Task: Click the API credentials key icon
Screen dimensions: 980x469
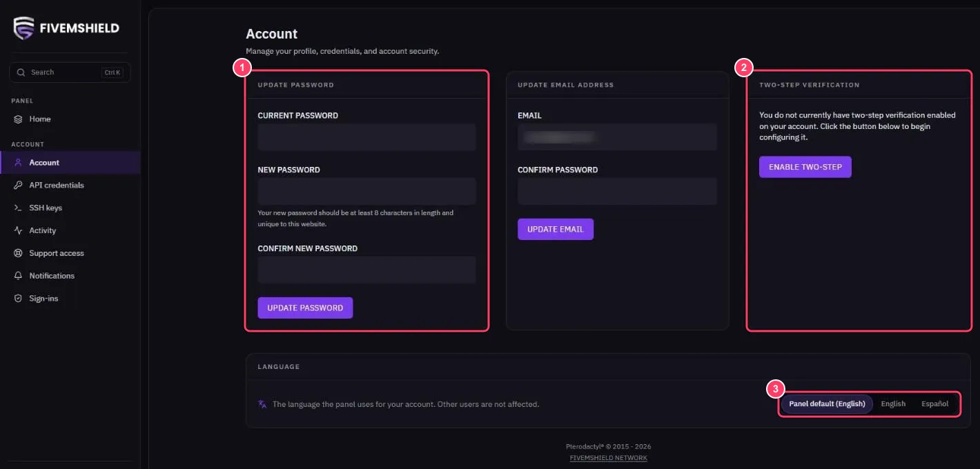Action: click(x=19, y=186)
